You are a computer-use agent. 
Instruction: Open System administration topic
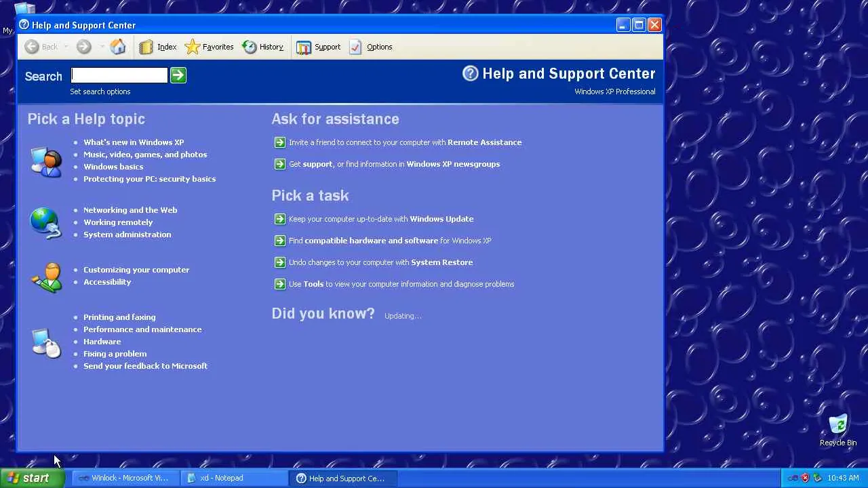[127, 235]
